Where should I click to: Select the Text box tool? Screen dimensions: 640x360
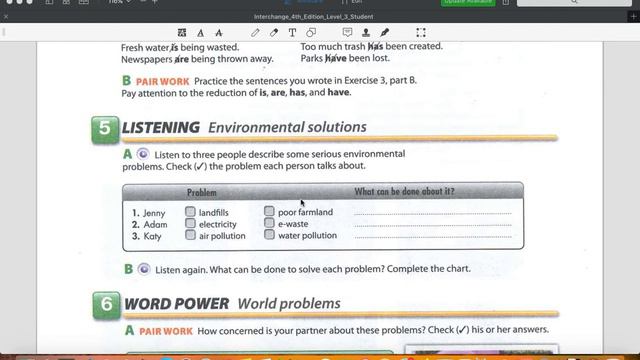pos(292,33)
